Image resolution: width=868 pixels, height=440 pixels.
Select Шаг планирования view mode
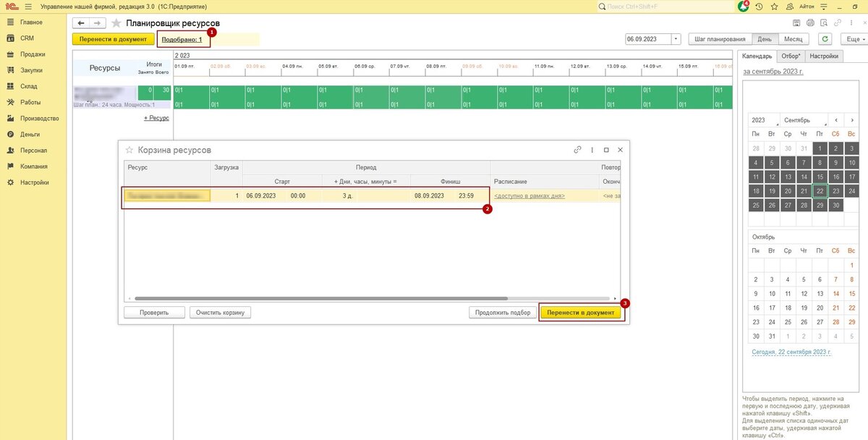pos(719,39)
